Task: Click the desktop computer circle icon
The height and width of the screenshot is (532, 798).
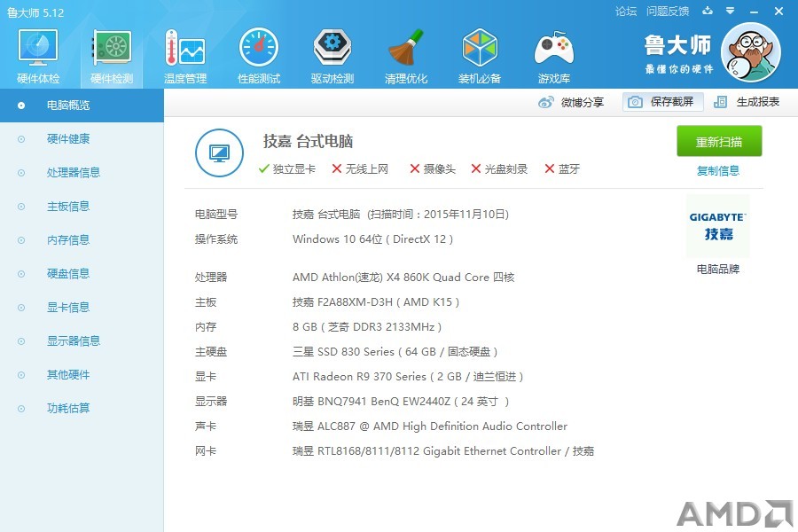Action: point(219,153)
